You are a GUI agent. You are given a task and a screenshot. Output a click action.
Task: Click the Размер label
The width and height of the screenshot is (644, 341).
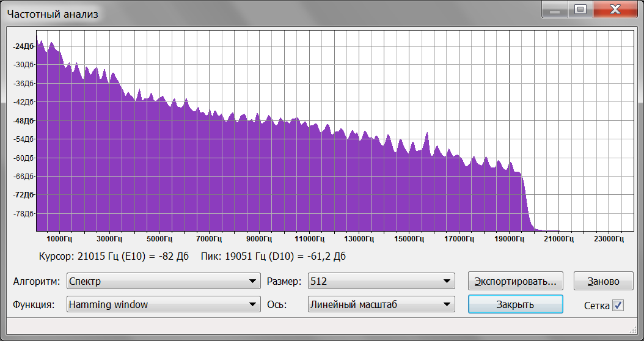[x=284, y=282]
